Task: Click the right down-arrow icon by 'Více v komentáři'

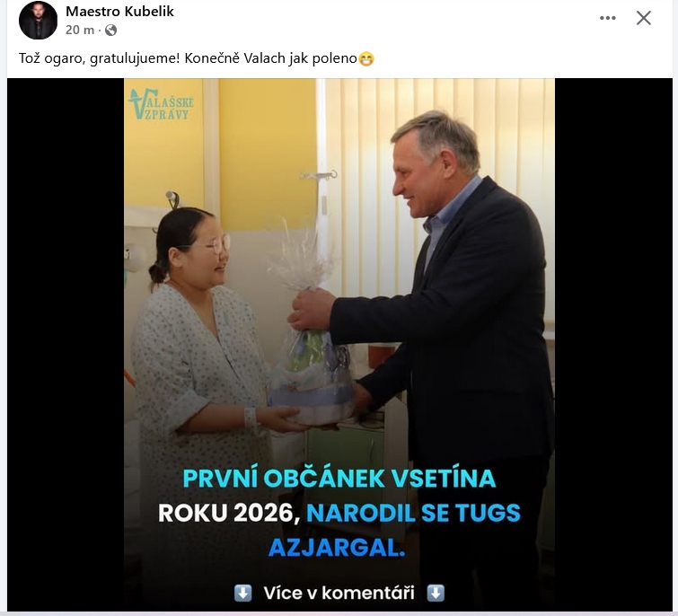Action: click(436, 593)
